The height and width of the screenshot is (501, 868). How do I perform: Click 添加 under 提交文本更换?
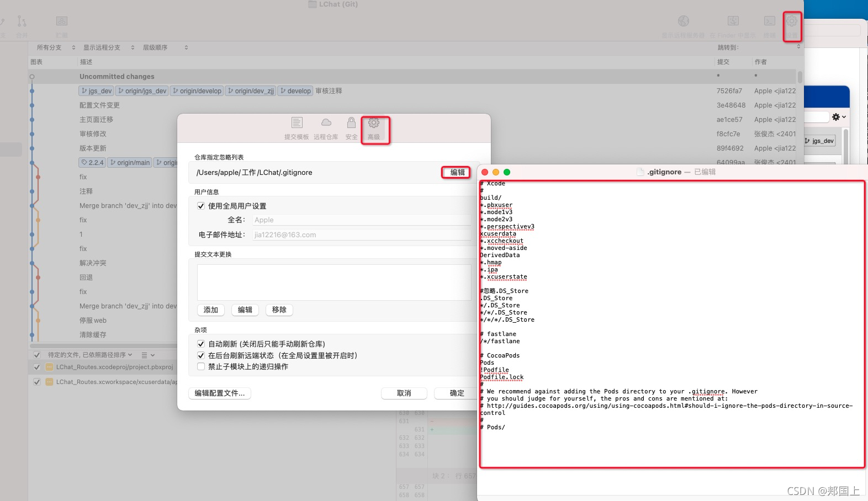[x=211, y=310]
